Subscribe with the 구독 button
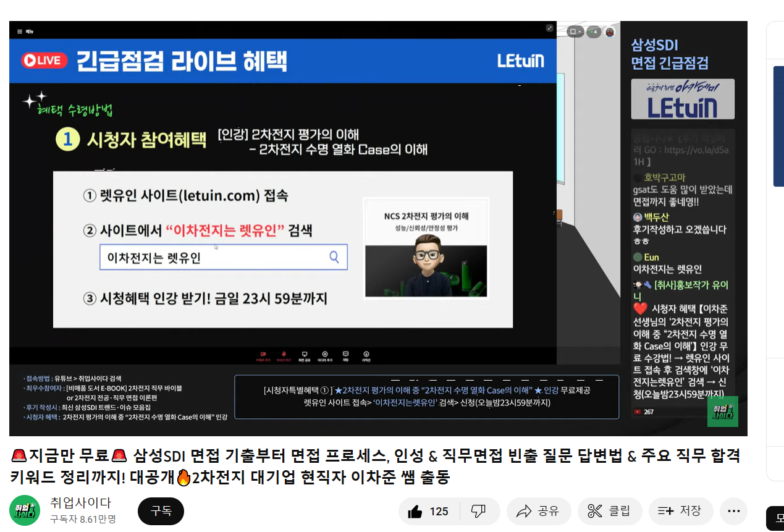The image size is (784, 532). pos(161,511)
